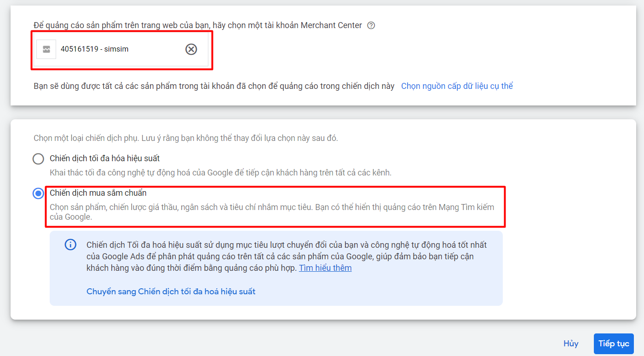Open the Tìm hiểu thêm link
This screenshot has width=644, height=356.
click(x=325, y=268)
